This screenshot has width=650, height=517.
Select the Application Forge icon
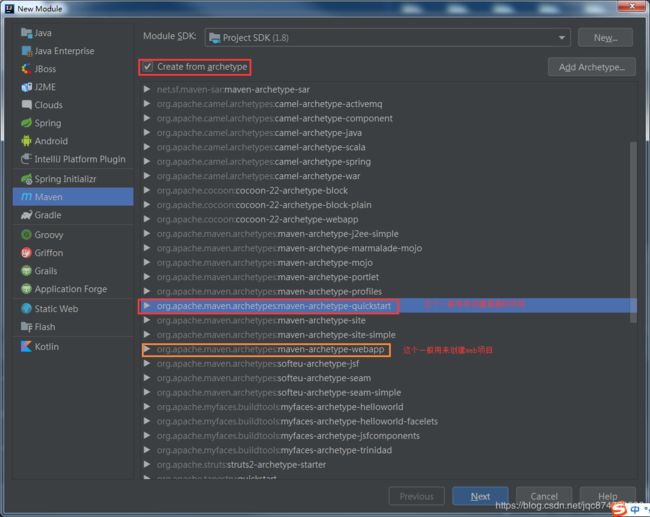pos(27,289)
